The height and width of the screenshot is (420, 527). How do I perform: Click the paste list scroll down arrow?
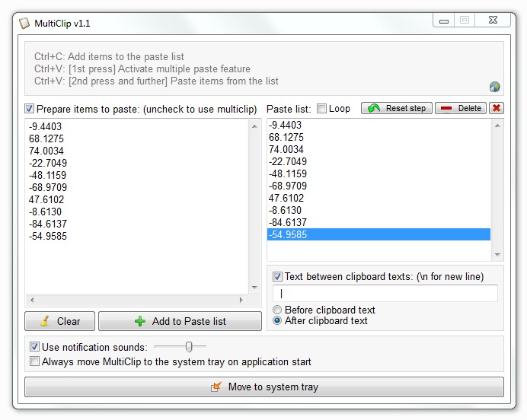coord(498,255)
